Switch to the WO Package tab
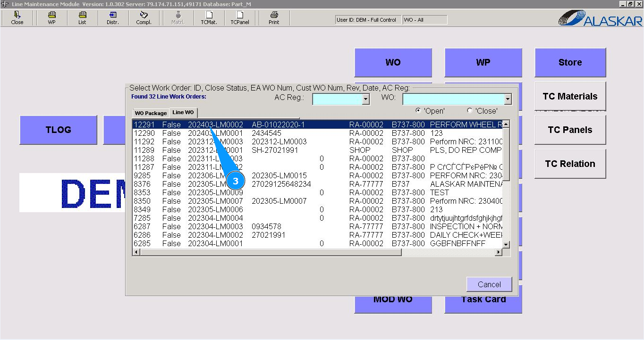Screen dimensions: 644x340 tap(151, 113)
